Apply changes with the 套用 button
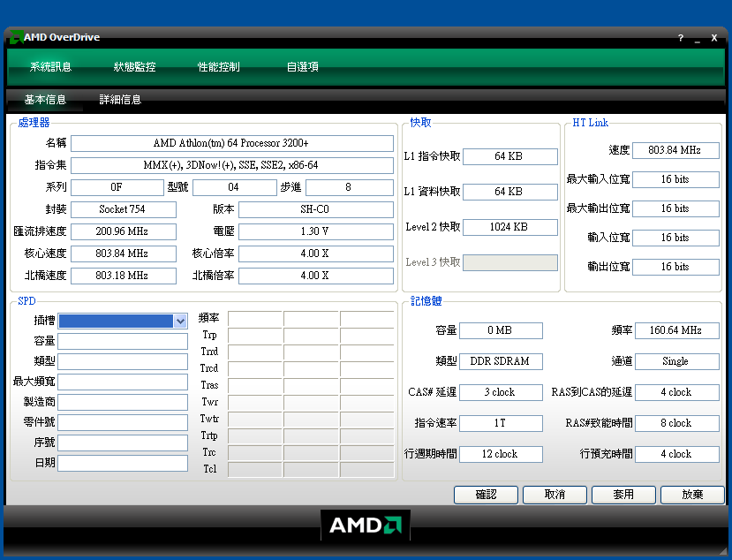 623,495
